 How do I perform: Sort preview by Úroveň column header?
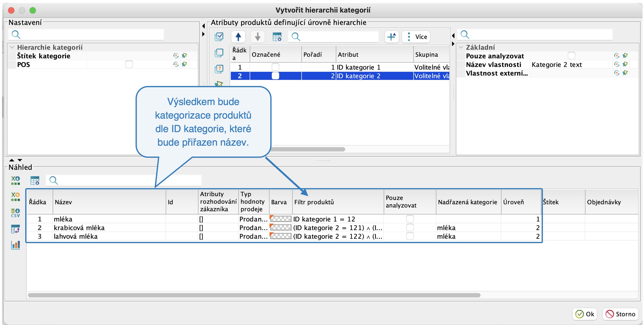521,202
